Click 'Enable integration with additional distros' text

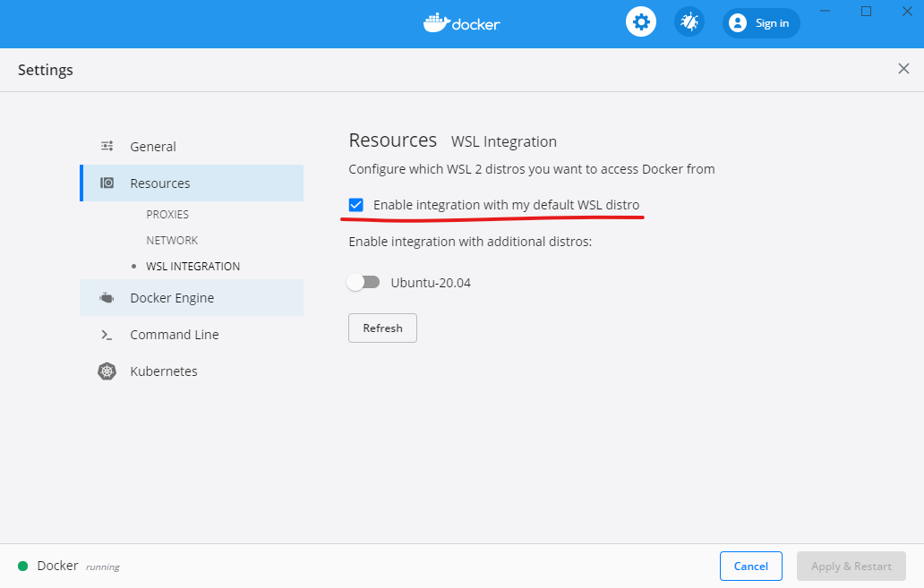coord(470,242)
